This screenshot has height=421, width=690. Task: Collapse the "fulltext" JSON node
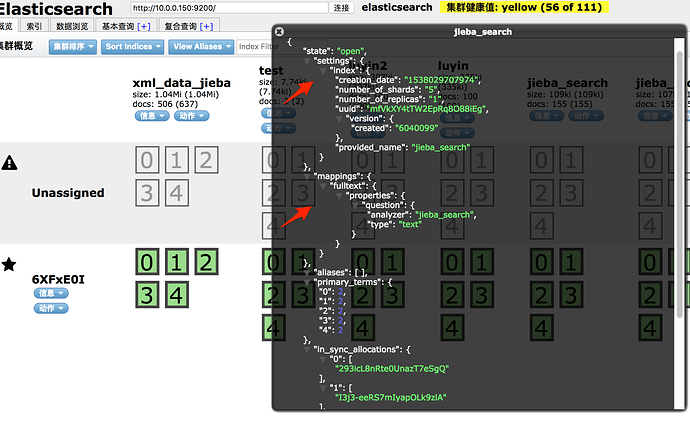[323, 186]
